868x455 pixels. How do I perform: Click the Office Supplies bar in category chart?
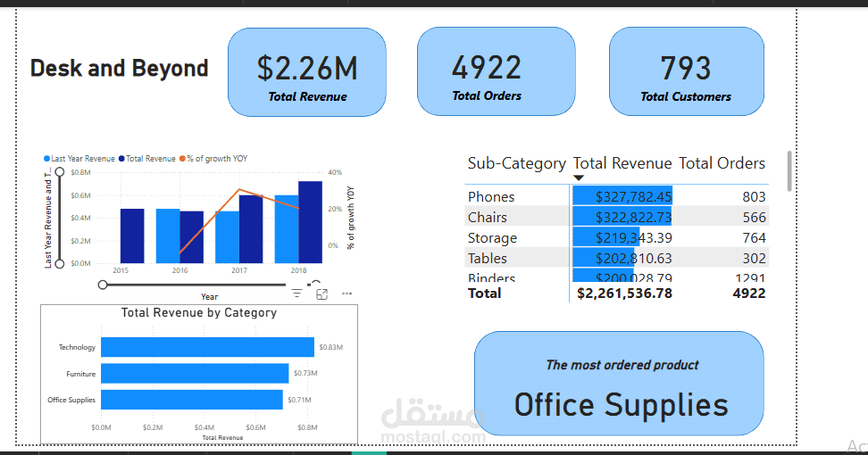click(192, 400)
